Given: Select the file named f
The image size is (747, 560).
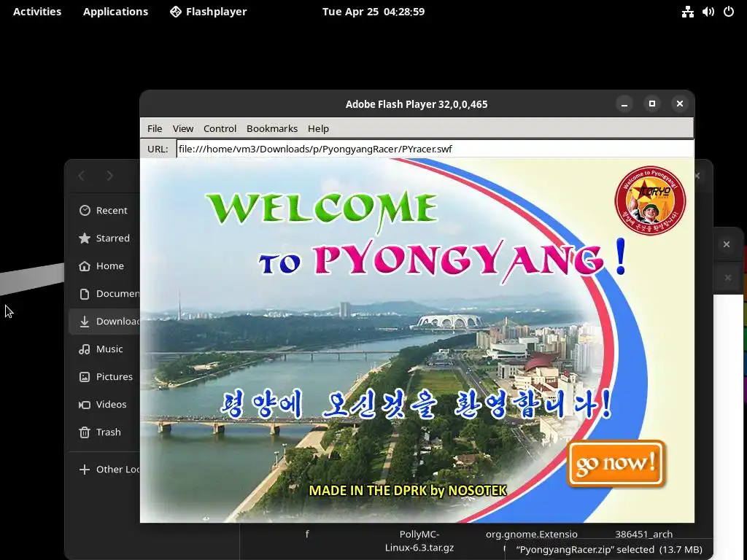Looking at the screenshot, I should click(x=307, y=534).
